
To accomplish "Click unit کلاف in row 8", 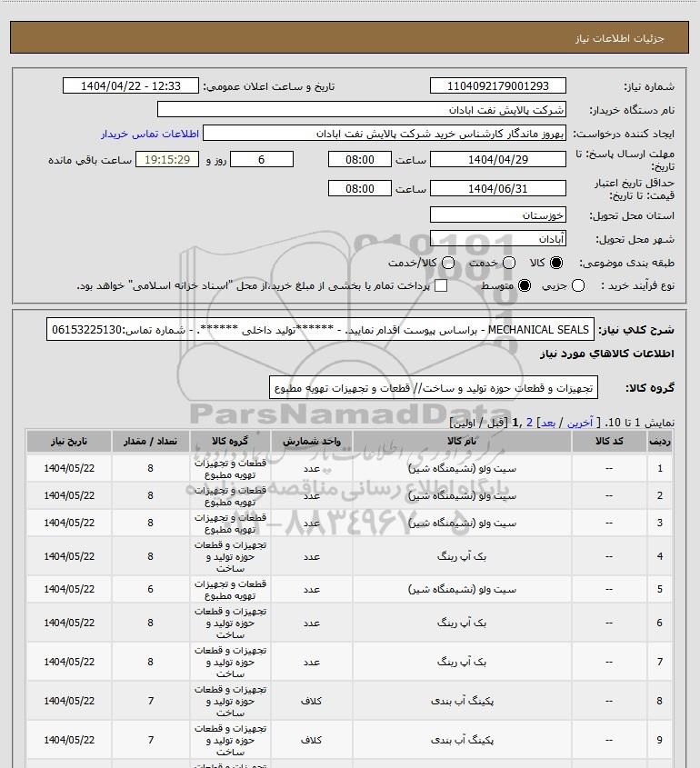I will pyautogui.click(x=312, y=702).
